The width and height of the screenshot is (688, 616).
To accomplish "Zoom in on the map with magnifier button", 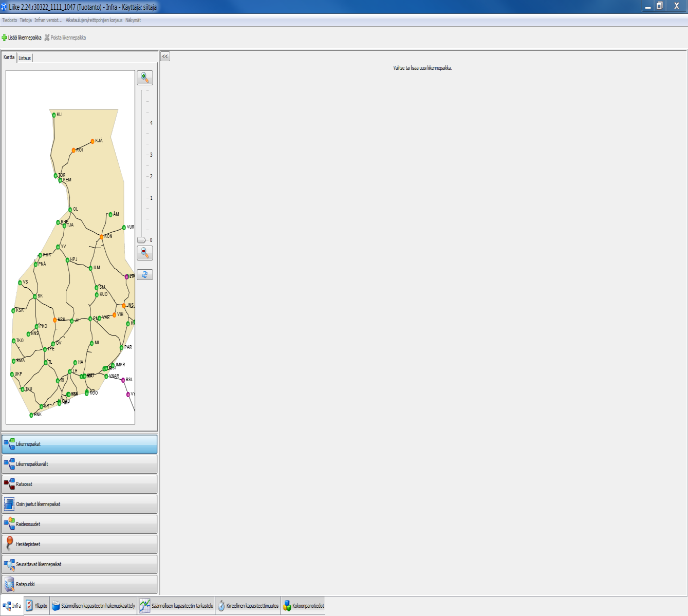I will coord(145,78).
